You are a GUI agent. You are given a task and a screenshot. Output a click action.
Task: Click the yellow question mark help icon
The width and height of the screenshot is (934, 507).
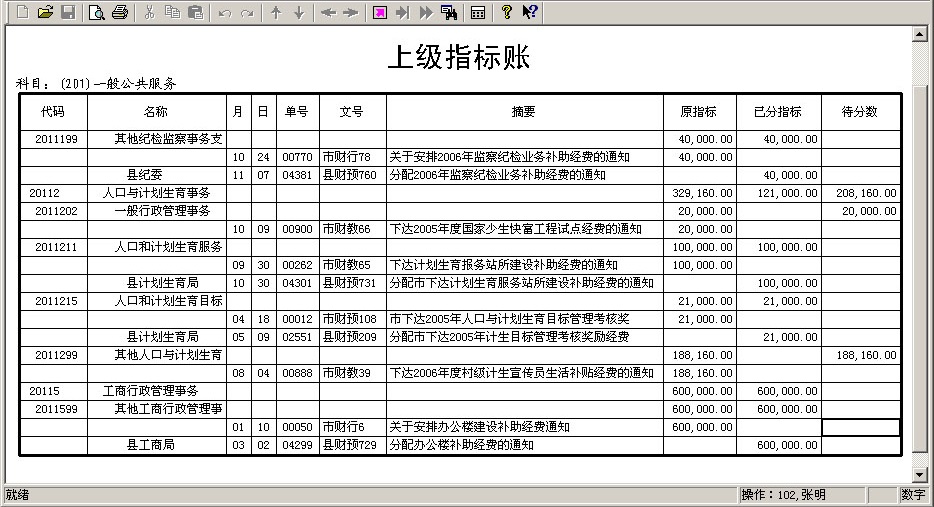point(507,12)
